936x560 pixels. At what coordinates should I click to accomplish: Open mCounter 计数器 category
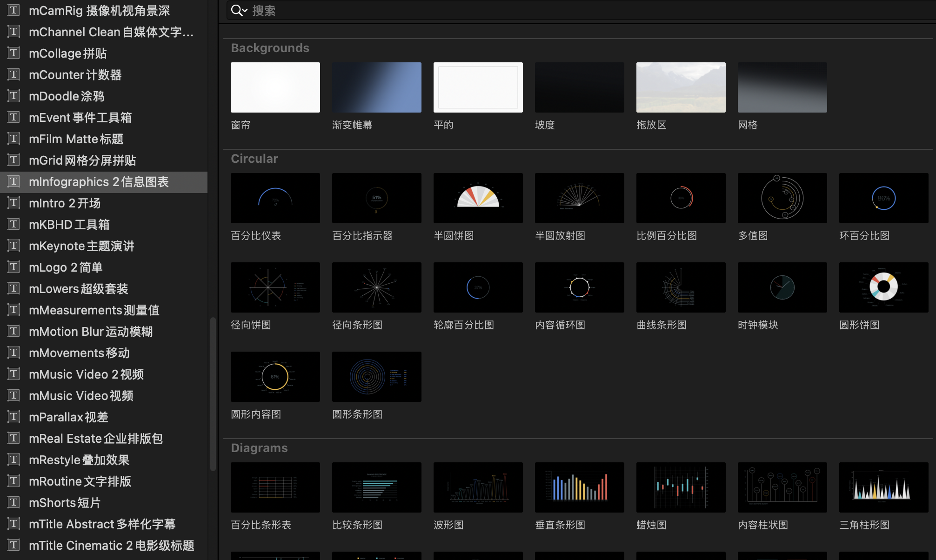[104, 74]
